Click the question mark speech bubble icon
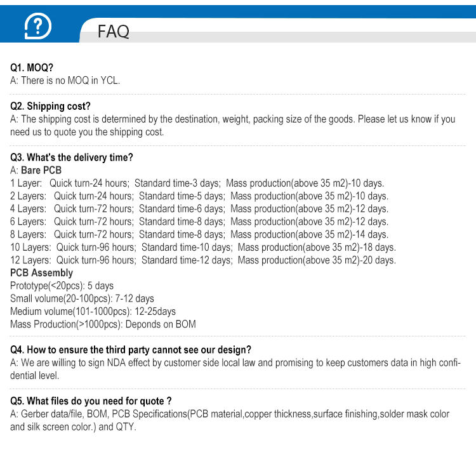This screenshot has height=452, width=476. [x=39, y=27]
